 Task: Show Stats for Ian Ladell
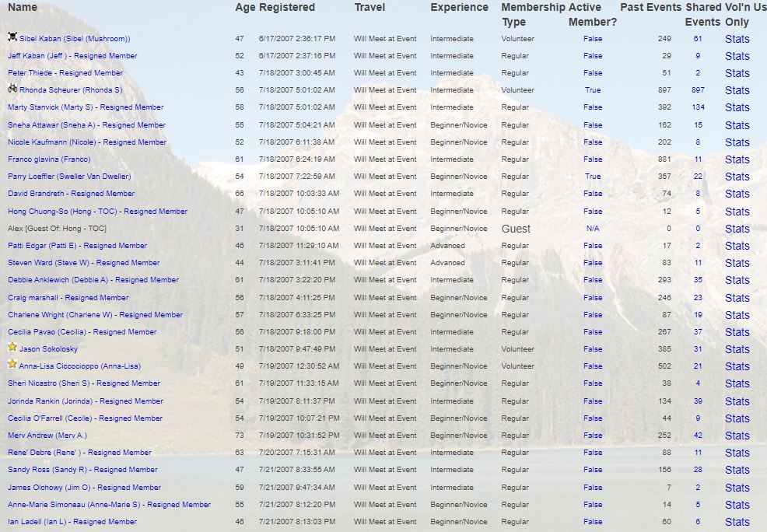pyautogui.click(x=737, y=522)
